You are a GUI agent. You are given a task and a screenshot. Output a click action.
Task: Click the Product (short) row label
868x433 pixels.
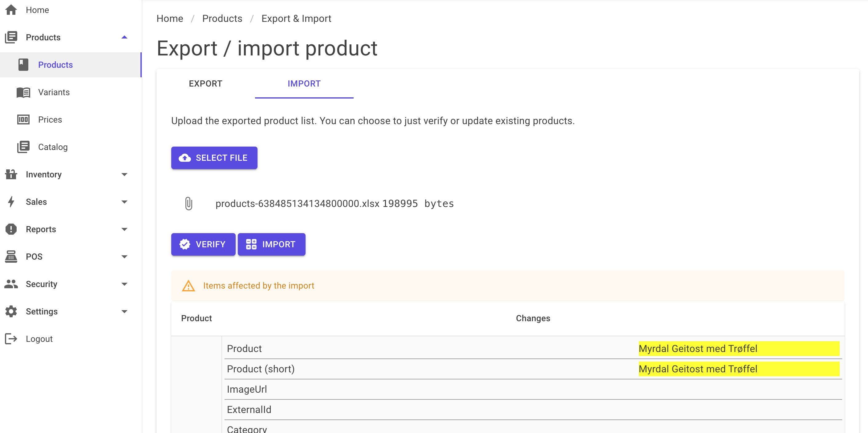(261, 369)
